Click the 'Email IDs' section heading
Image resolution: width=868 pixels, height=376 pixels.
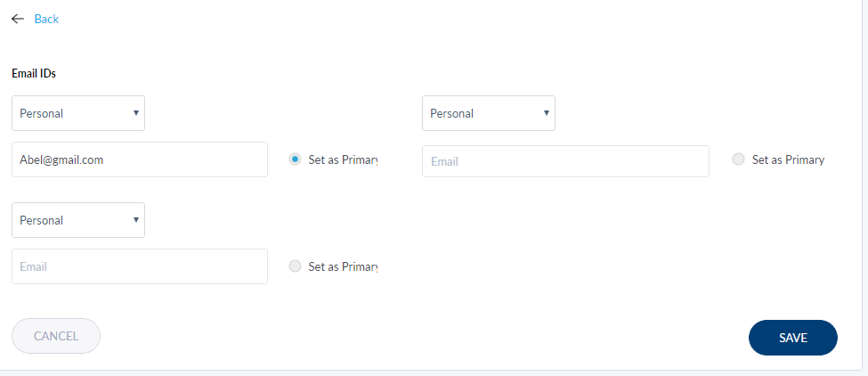click(x=34, y=73)
